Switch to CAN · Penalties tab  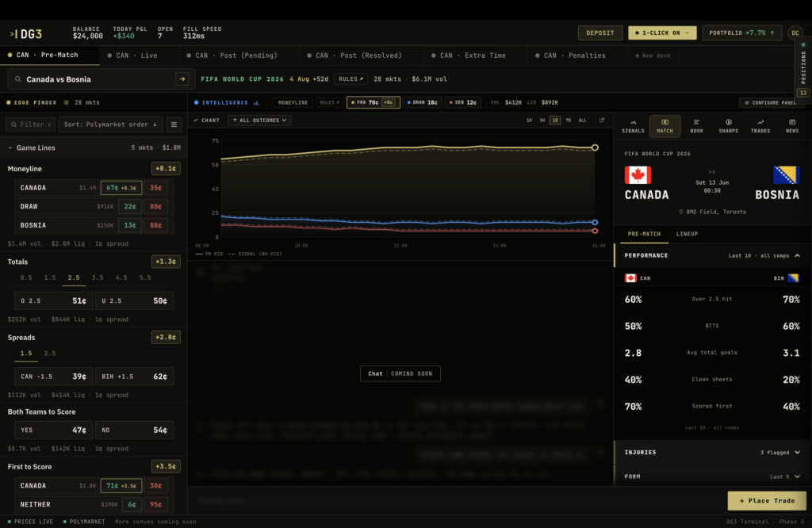coord(570,55)
